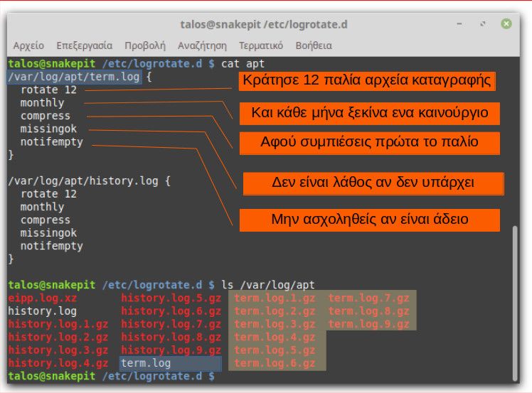Click the highlighted /var/log/apt/term.log path
The width and height of the screenshot is (532, 393).
click(x=75, y=77)
